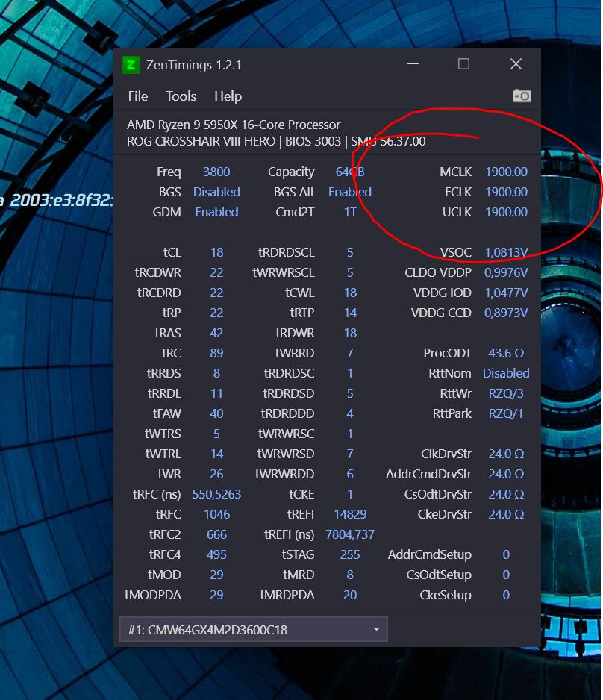Open the Tools menu
Image resolution: width=603 pixels, height=700 pixels.
click(181, 96)
